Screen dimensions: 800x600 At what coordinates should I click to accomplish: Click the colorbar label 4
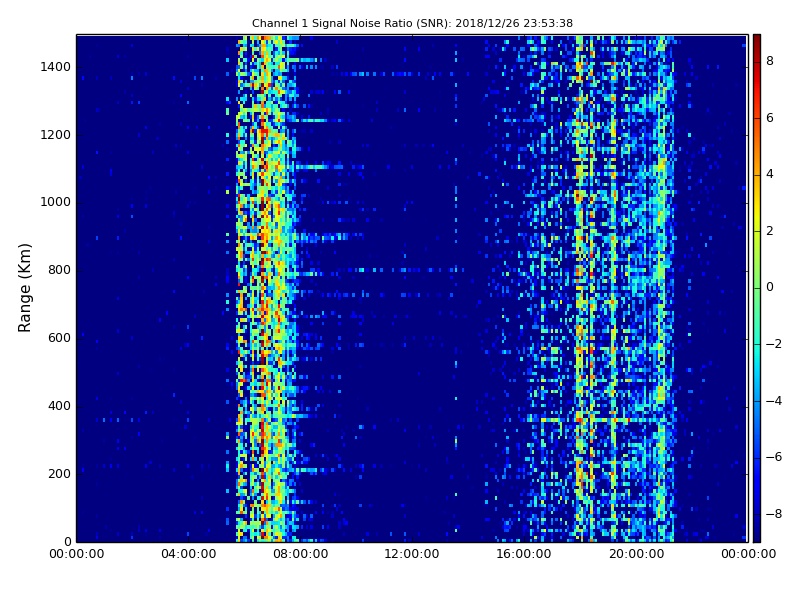pos(770,174)
